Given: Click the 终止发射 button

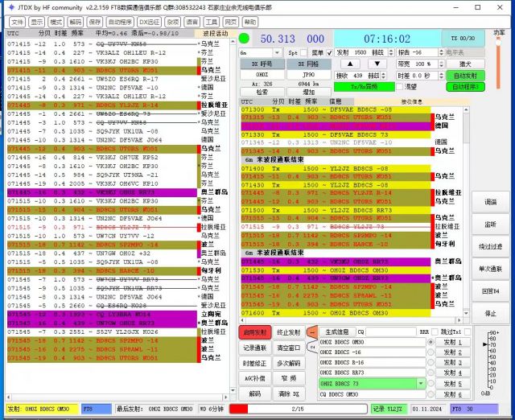Looking at the screenshot, I should click(x=288, y=332).
